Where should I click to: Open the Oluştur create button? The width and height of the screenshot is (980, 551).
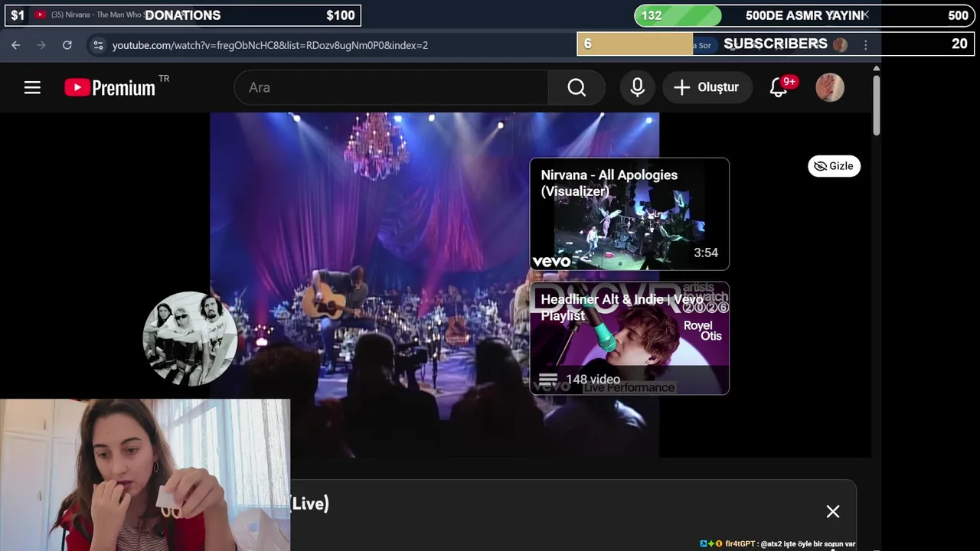[x=707, y=87]
